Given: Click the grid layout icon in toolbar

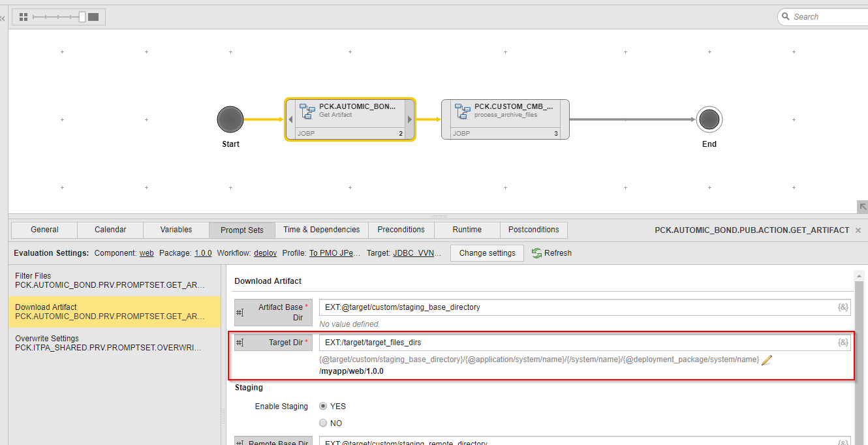Looking at the screenshot, I should tap(23, 17).
